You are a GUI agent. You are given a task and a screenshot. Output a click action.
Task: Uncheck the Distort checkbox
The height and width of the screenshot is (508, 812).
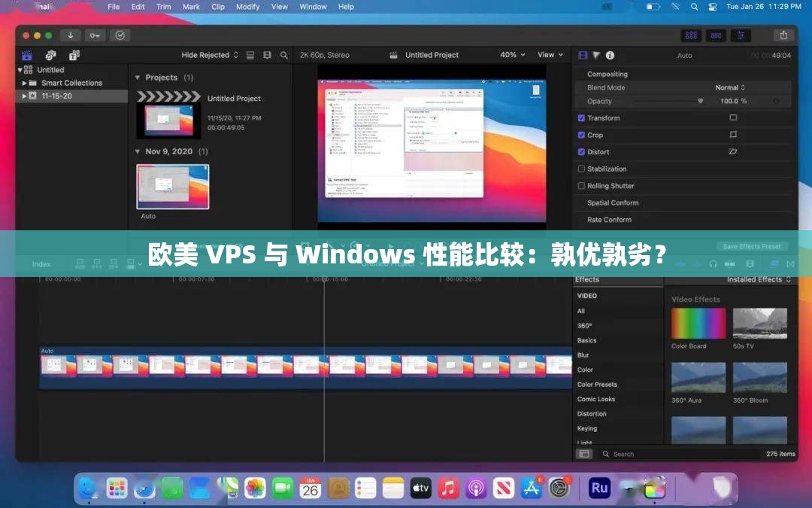(581, 152)
